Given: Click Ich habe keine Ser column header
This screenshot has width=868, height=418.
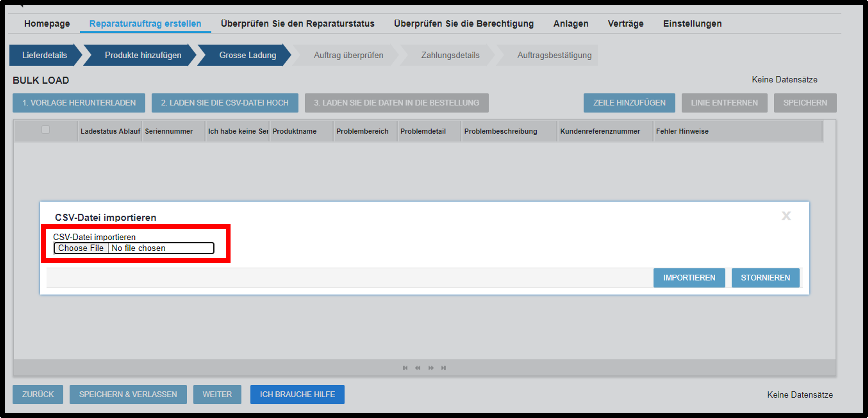Looking at the screenshot, I should click(238, 131).
